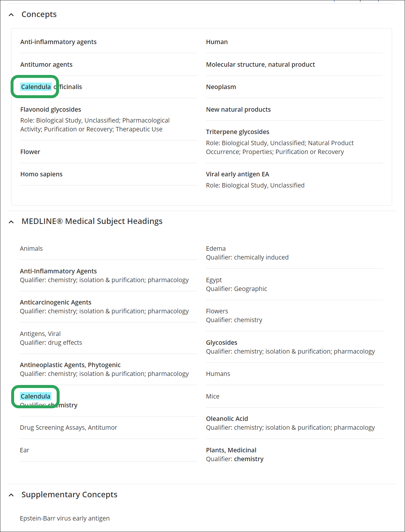Click the Antigens, Viral MeSH heading
405x532 pixels.
(x=40, y=334)
